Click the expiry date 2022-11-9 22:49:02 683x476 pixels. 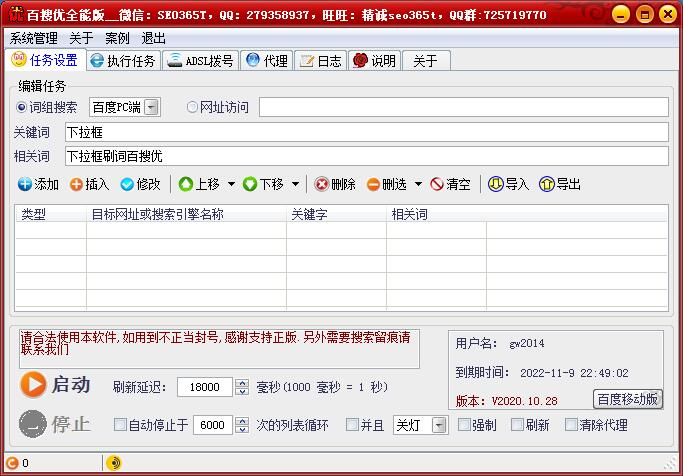[574, 373]
